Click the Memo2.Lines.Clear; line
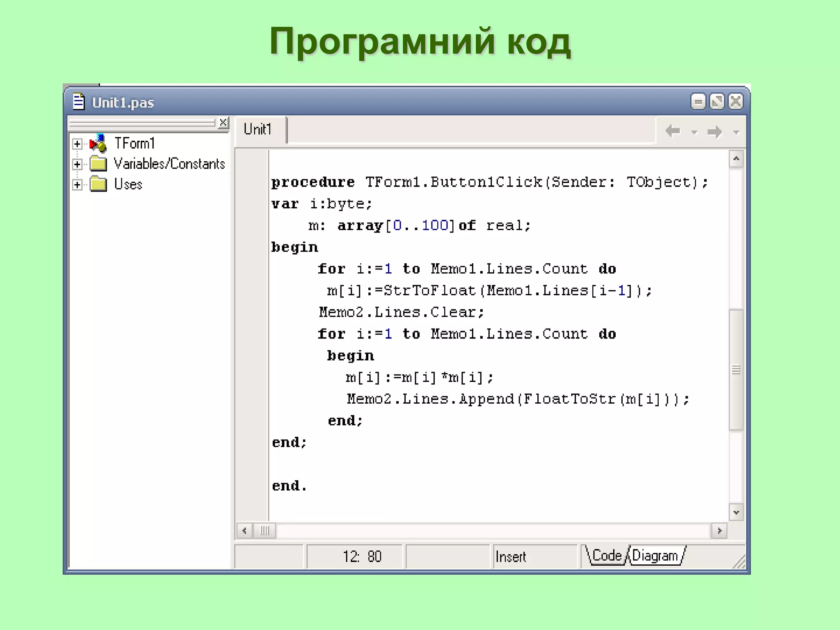The image size is (840, 630). click(x=402, y=312)
